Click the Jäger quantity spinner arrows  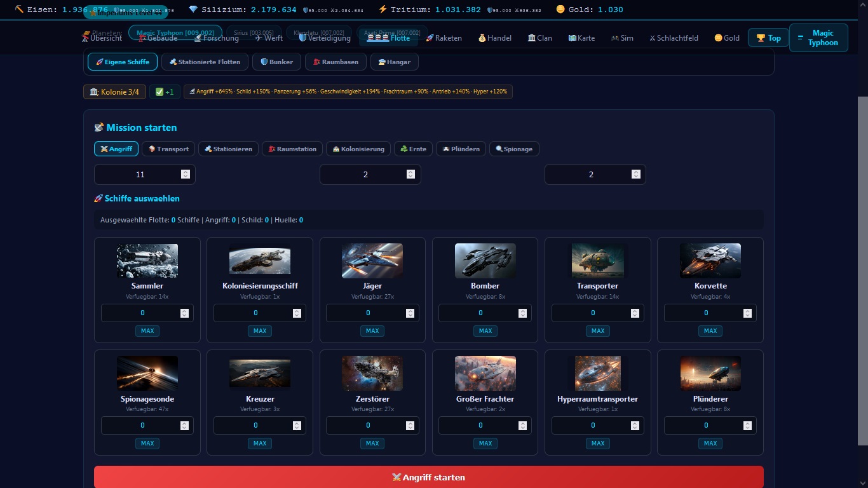pos(410,313)
